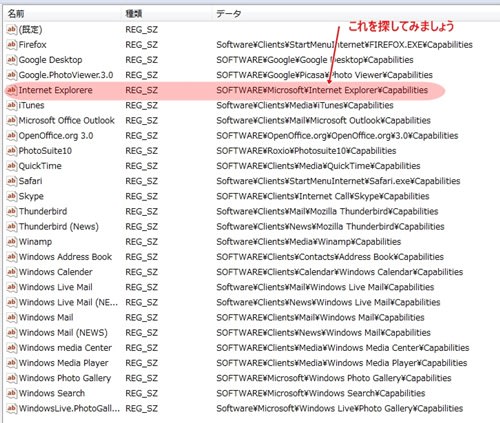Select the QuickTime value name

(x=40, y=166)
